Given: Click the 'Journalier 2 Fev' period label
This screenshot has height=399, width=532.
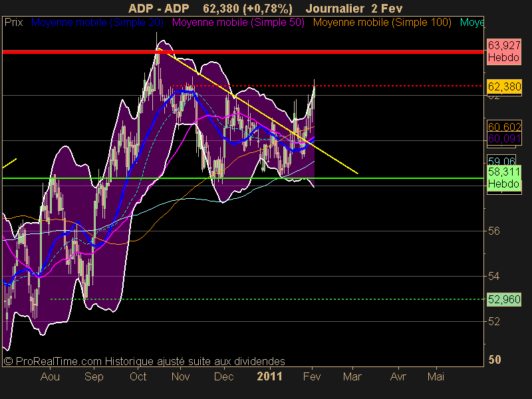Looking at the screenshot, I should [x=354, y=8].
